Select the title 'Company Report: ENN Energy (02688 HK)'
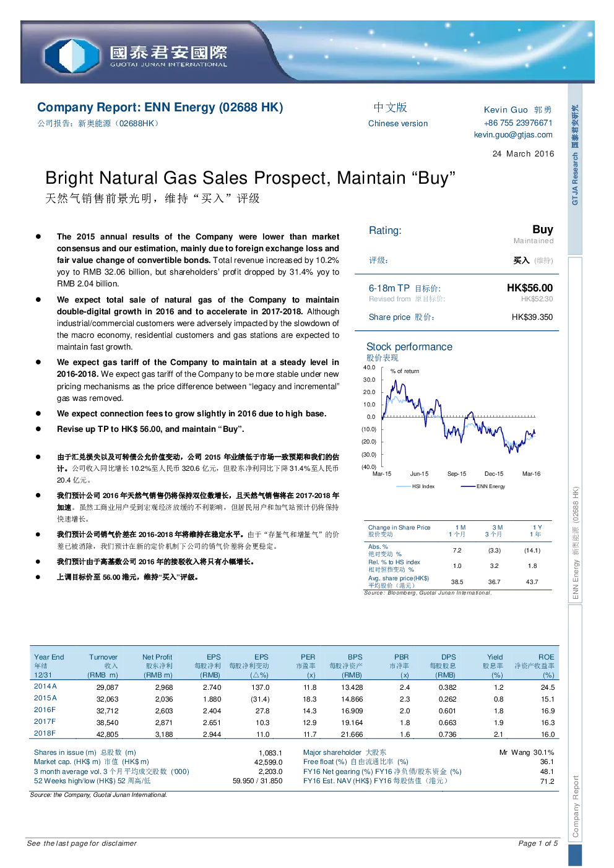 point(160,107)
